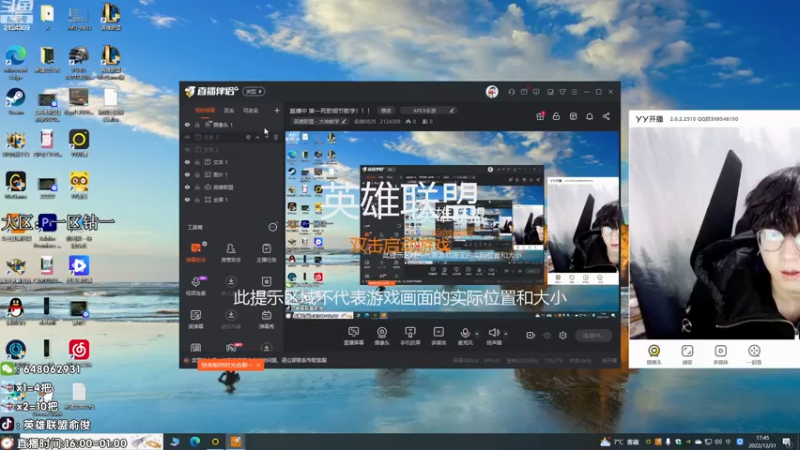Open 弹幕助手 orange tool in toolbox
The image size is (800, 450).
(196, 253)
